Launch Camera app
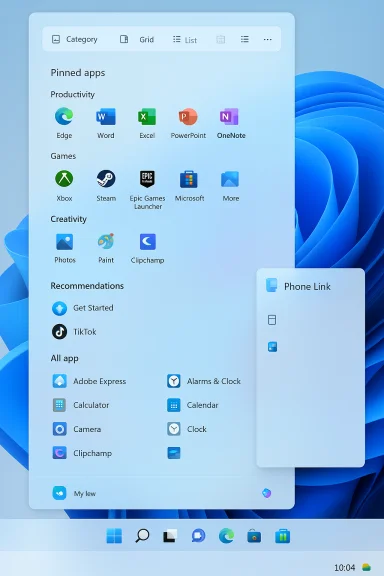 76,429
